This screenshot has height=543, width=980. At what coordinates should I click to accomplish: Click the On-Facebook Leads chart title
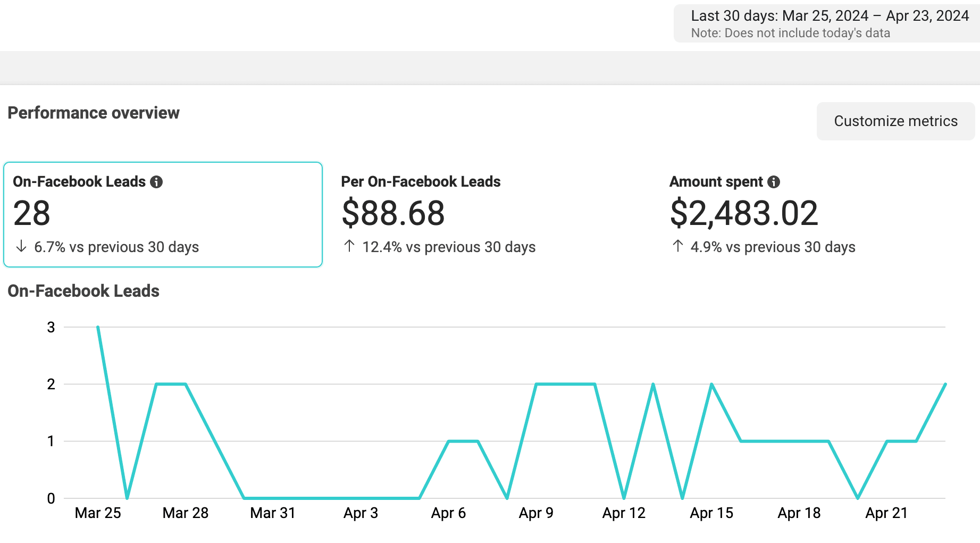tap(83, 291)
